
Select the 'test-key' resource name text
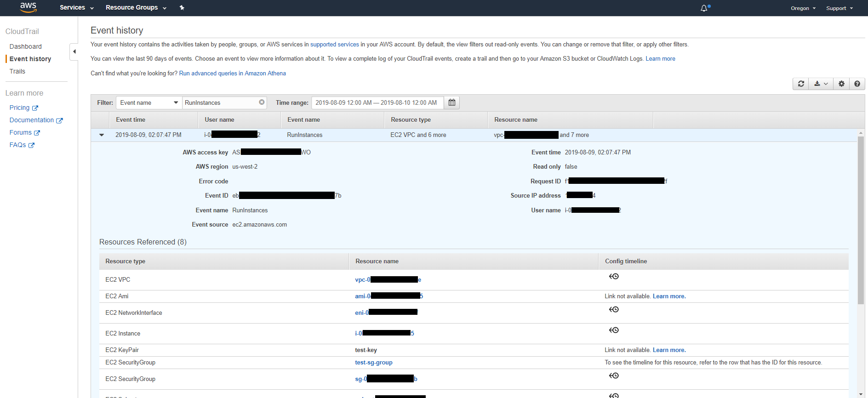[366, 350]
